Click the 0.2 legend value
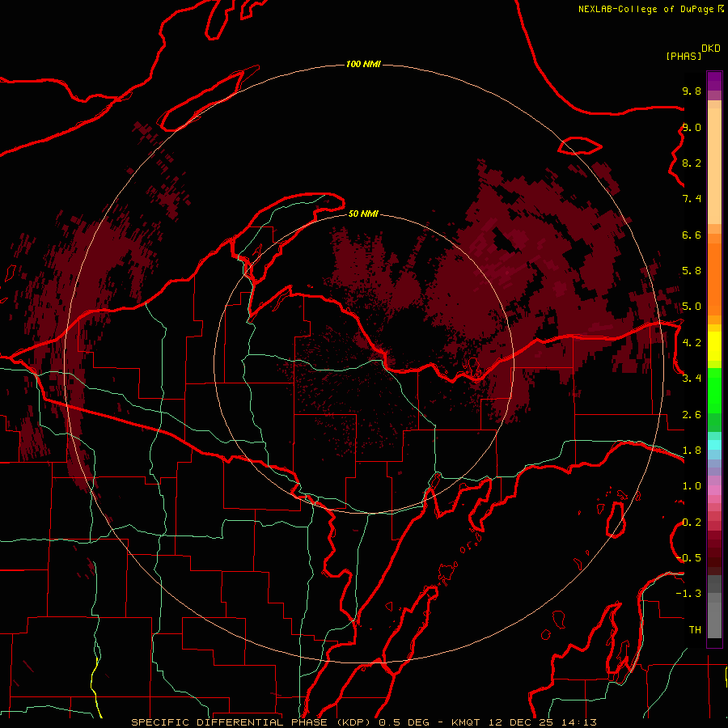Screen dimensions: 728x728 692,523
